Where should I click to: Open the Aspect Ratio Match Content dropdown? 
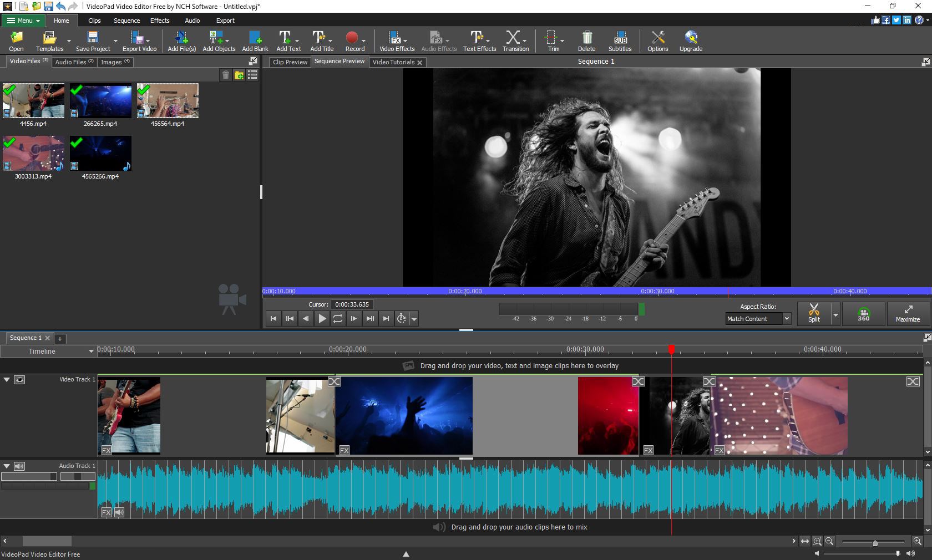tap(757, 319)
